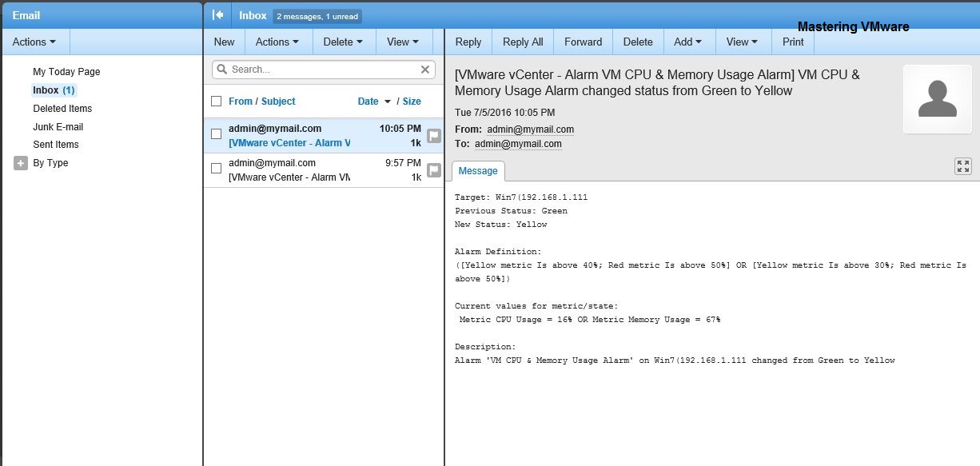Click into the Search input field
The image size is (980, 466).
[x=323, y=70]
